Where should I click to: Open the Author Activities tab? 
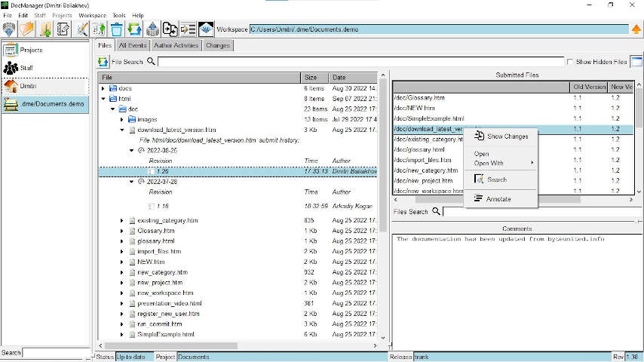tap(175, 45)
